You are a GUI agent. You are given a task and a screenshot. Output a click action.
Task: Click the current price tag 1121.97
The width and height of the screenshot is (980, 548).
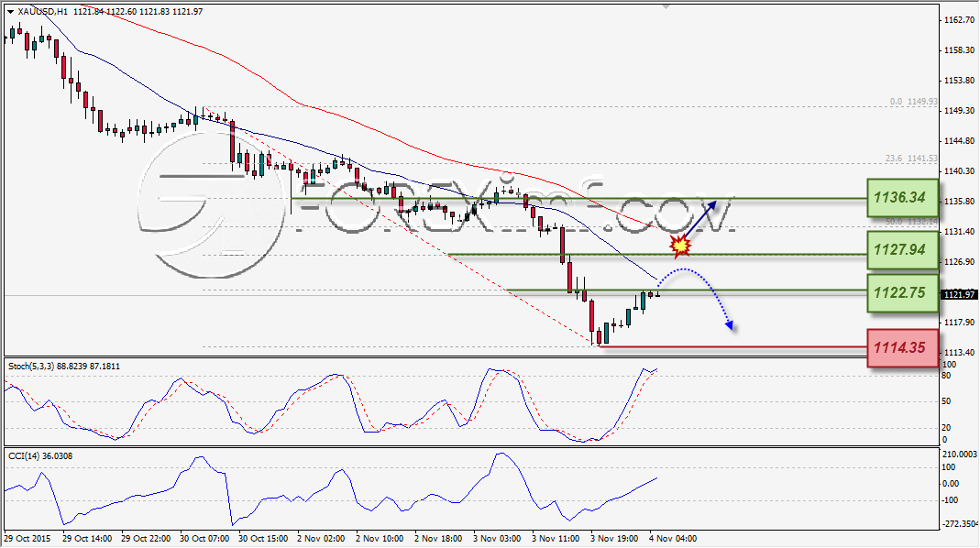959,294
